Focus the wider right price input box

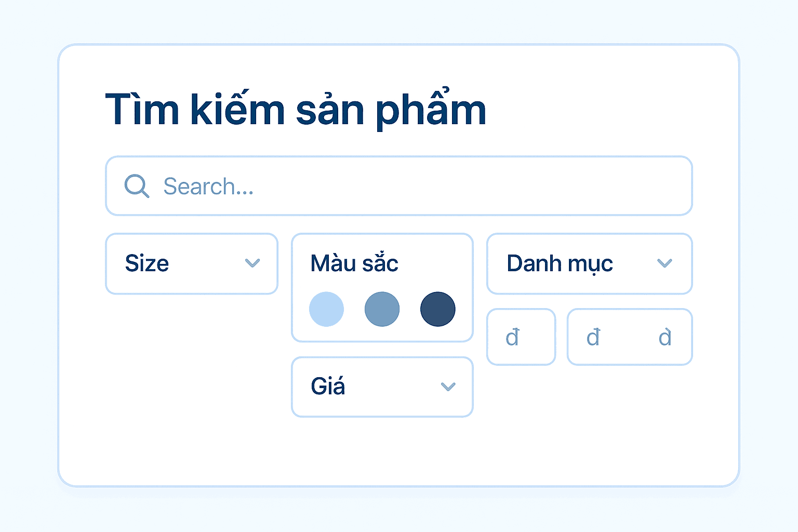click(x=629, y=337)
